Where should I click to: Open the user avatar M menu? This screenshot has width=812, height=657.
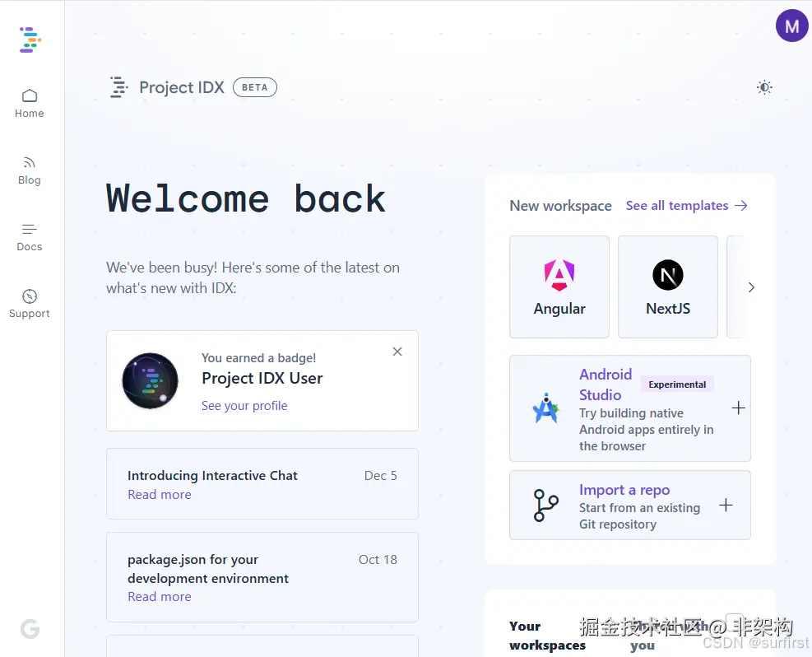pyautogui.click(x=791, y=26)
